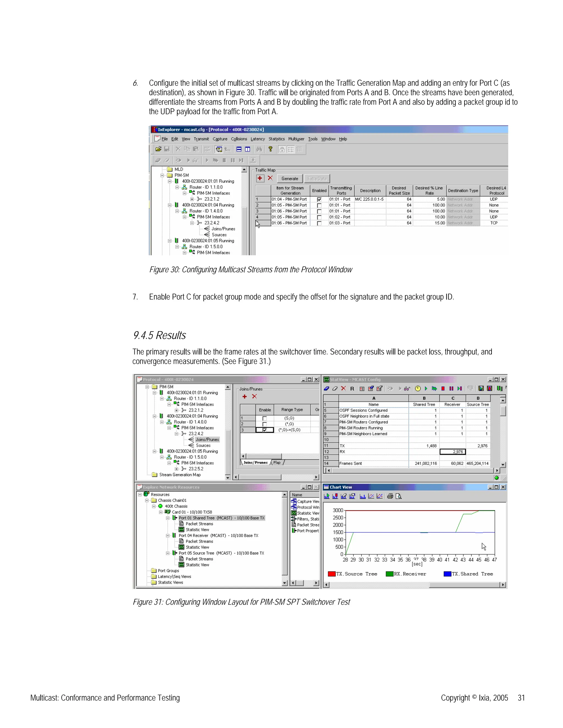563x728 pixels.
Task: Expand 23.2.5.2 in Protocol window tree
Action: click(x=176, y=469)
